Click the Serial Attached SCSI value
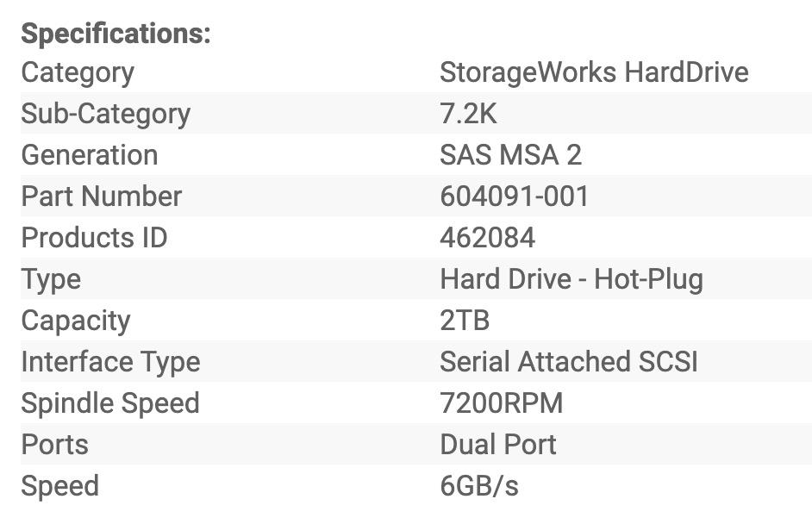This screenshot has height=524, width=812. 569,362
